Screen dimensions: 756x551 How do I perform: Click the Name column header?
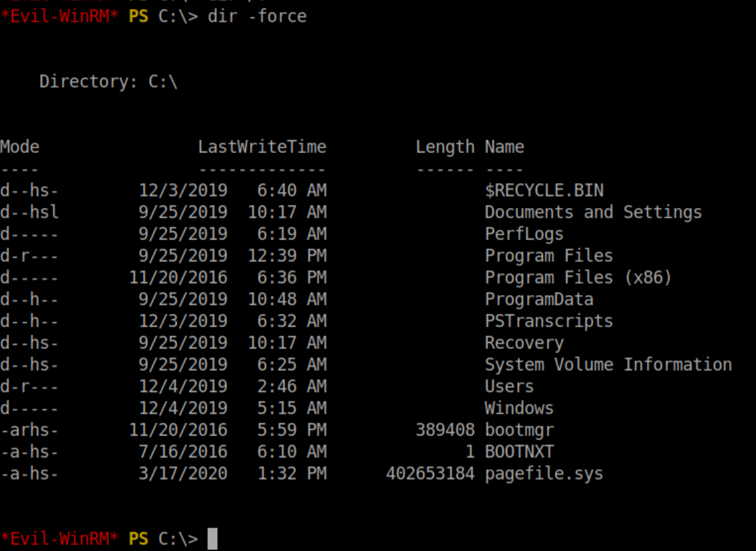click(x=504, y=147)
